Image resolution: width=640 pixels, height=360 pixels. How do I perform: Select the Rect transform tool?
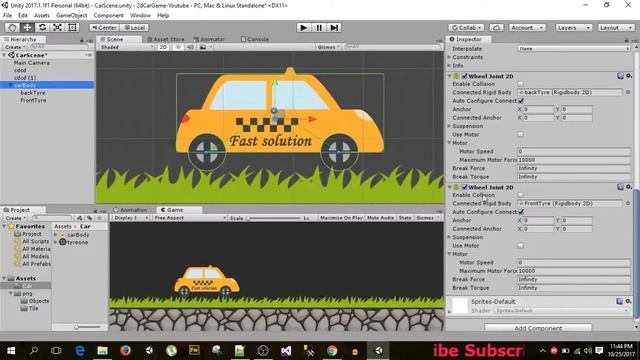coord(72,27)
